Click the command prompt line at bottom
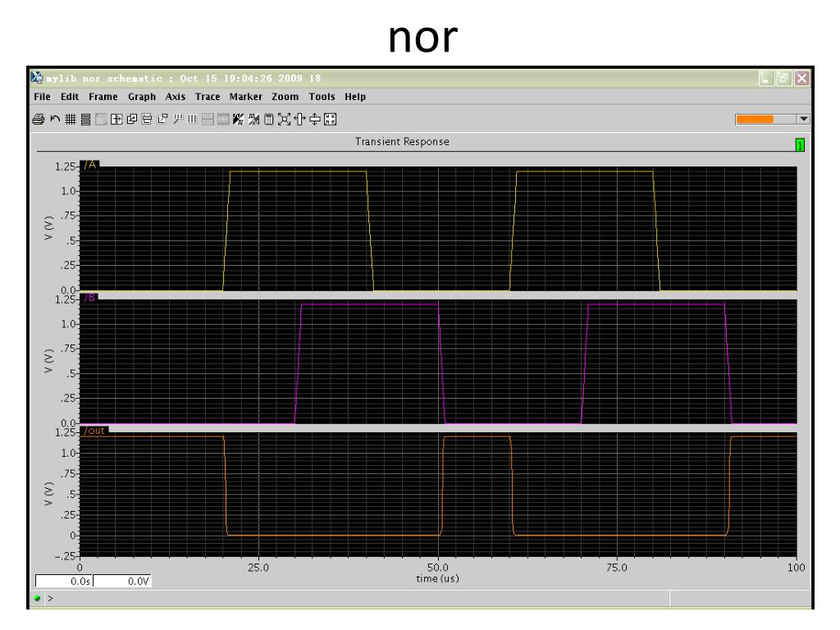The width and height of the screenshot is (840, 630). 356,598
